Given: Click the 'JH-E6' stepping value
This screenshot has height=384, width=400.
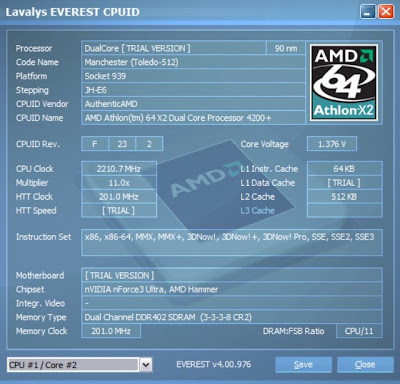Looking at the screenshot, I should click(193, 90).
